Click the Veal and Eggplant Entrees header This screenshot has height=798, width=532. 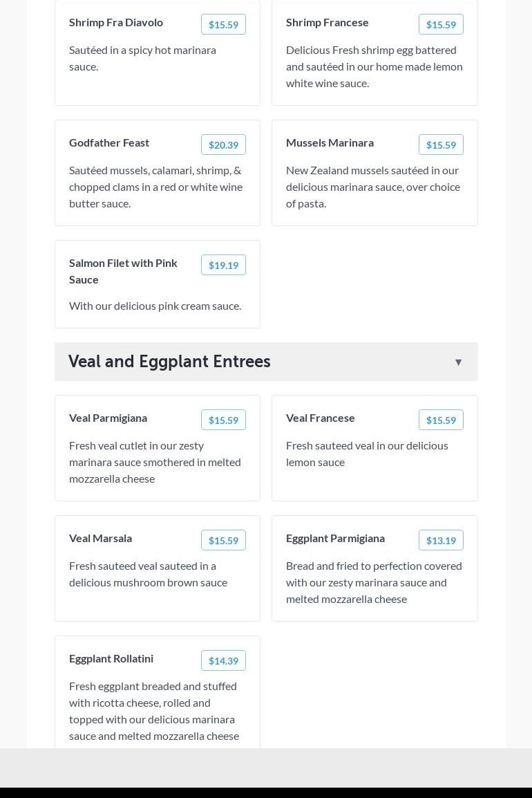[169, 361]
